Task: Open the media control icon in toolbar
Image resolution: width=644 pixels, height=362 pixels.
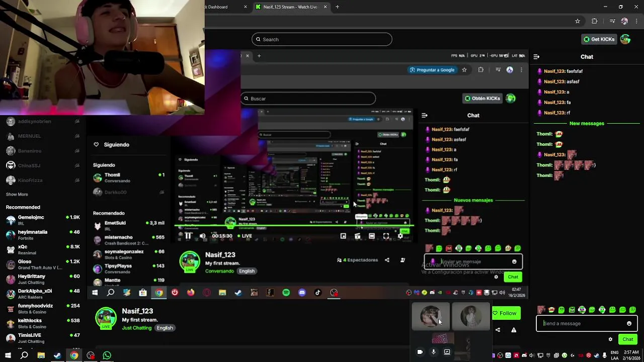Action: coord(612,21)
